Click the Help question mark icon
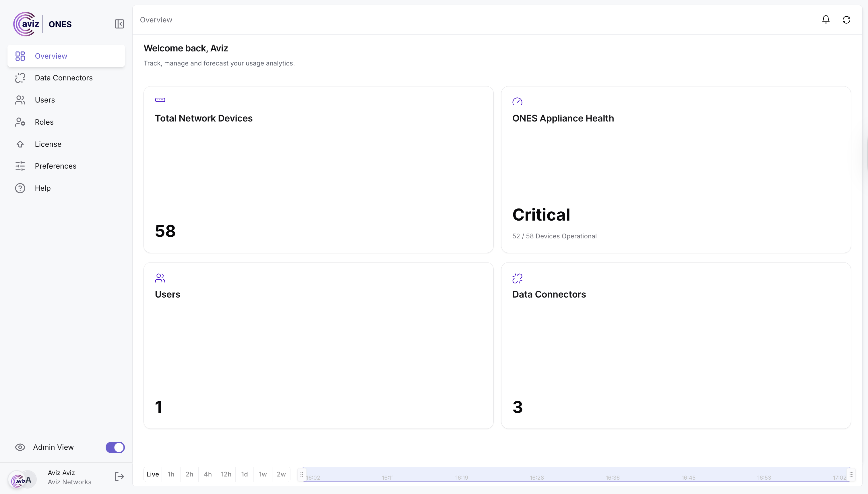 pos(20,188)
